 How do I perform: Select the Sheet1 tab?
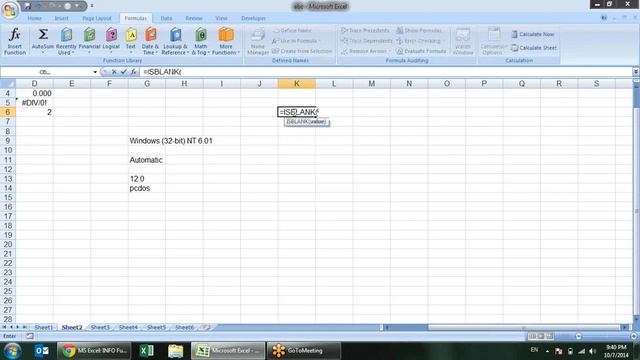tap(43, 327)
